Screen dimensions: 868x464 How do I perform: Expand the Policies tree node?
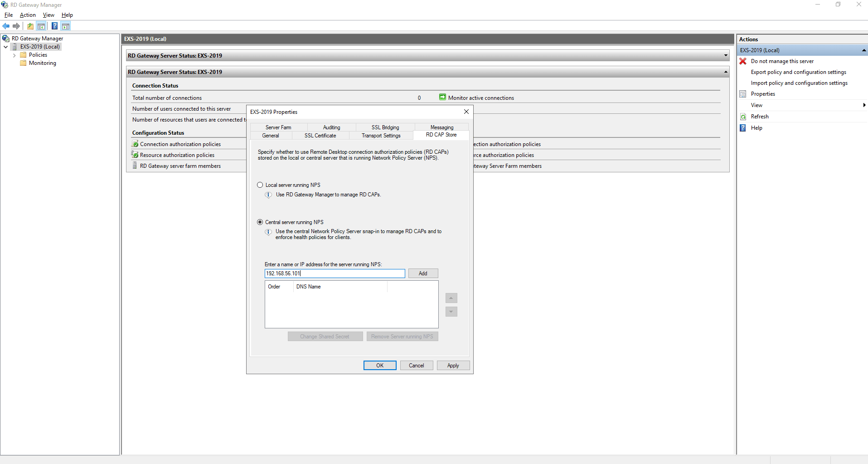click(15, 55)
